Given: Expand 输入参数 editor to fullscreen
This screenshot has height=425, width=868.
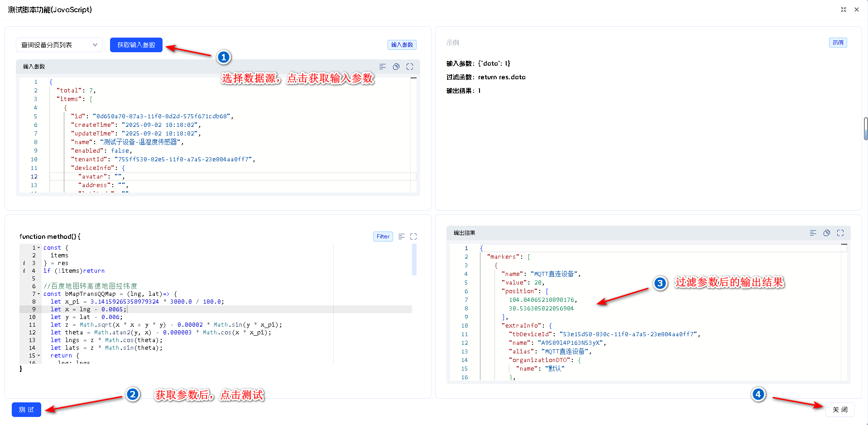Looking at the screenshot, I should tap(410, 67).
